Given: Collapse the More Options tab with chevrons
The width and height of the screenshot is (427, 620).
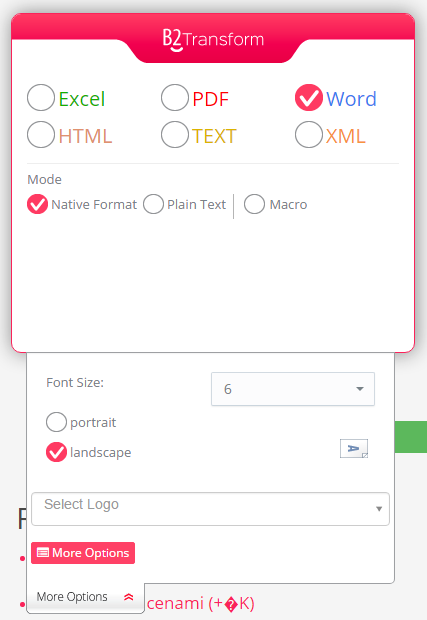Looking at the screenshot, I should coord(85,597).
